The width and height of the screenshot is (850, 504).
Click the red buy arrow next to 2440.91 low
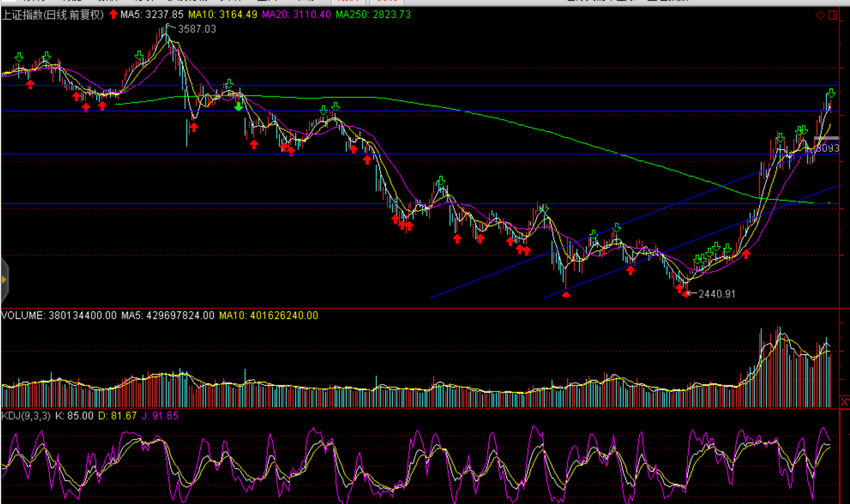coord(686,294)
